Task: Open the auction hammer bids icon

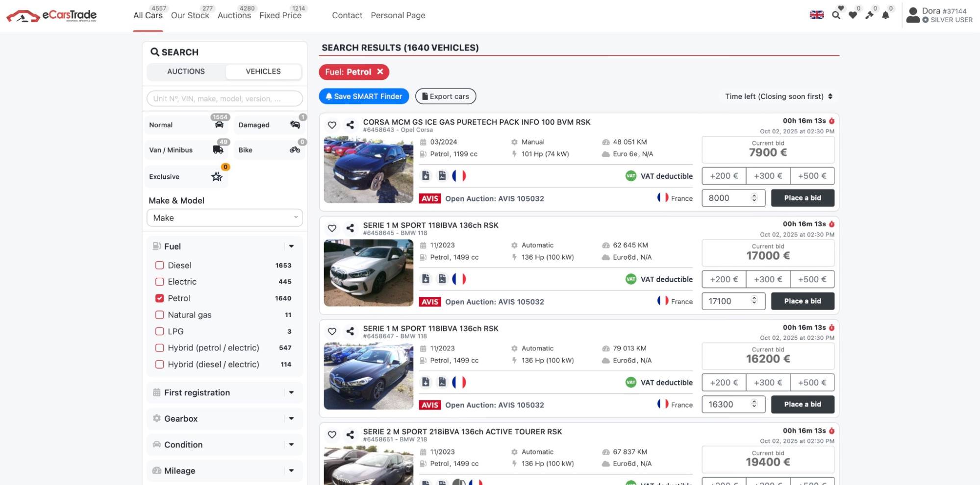Action: point(869,15)
